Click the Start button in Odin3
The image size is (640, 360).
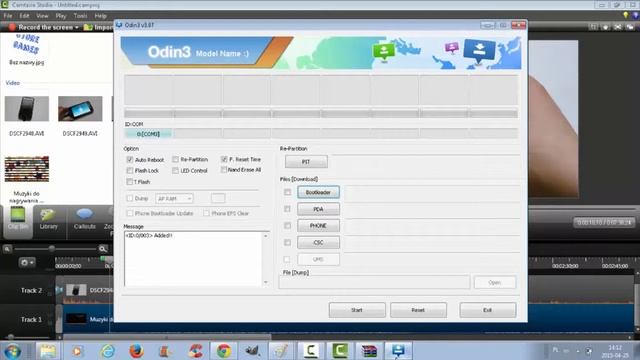(x=357, y=310)
